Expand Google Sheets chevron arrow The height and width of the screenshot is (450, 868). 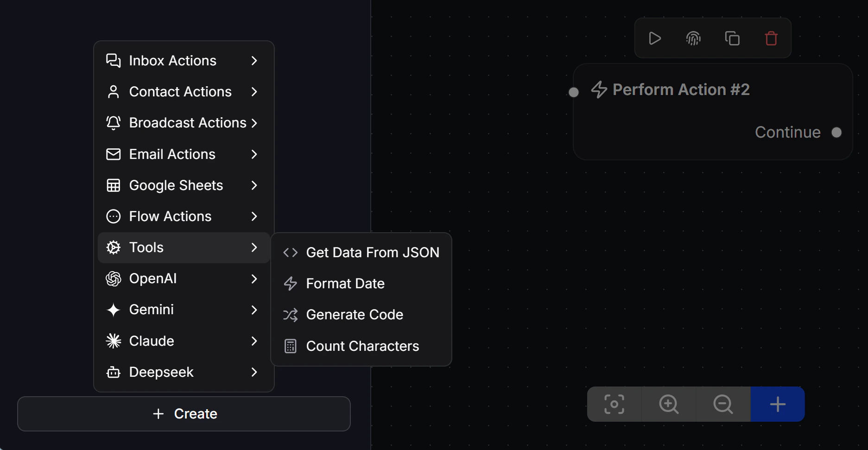point(254,185)
